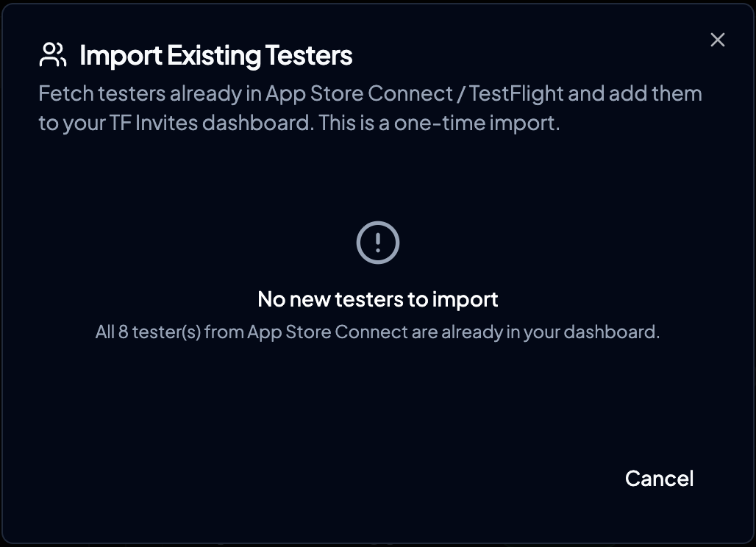
Task: Click the 'No new testers to import' message
Action: coord(377,299)
